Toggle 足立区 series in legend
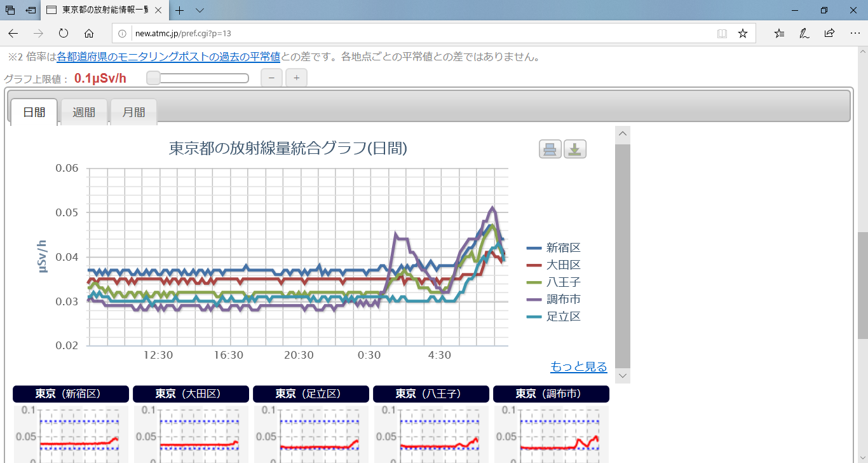Image resolution: width=868 pixels, height=463 pixels. pyautogui.click(x=554, y=317)
